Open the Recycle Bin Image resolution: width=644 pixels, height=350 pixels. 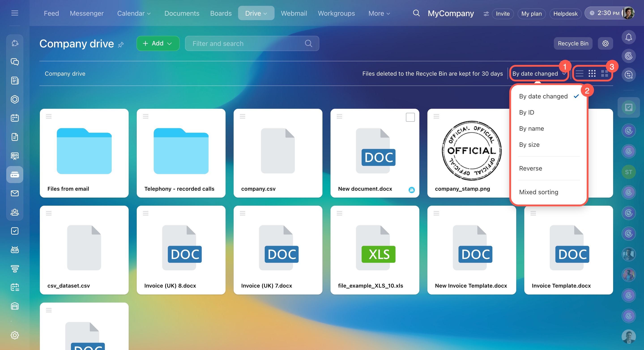point(573,43)
